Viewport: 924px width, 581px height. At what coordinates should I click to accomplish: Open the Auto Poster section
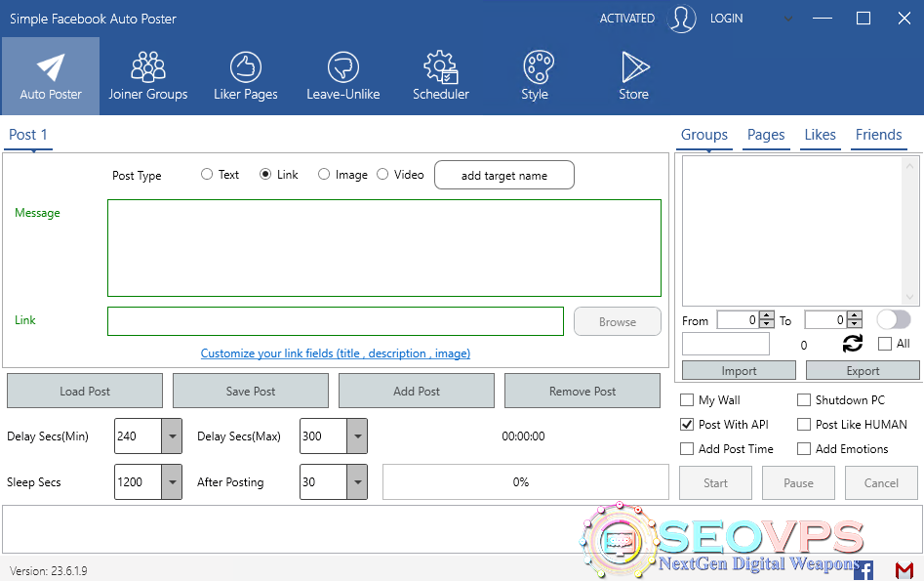tap(51, 76)
